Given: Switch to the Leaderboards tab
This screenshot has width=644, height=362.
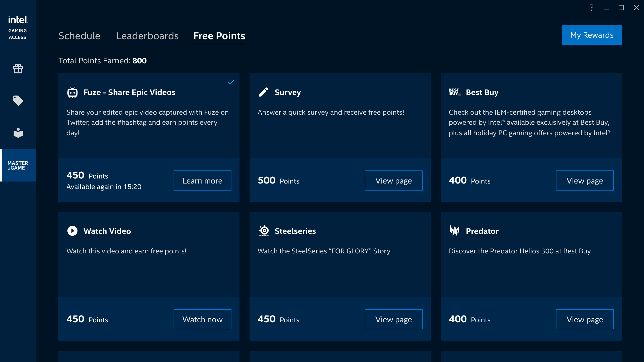Looking at the screenshot, I should pos(147,36).
